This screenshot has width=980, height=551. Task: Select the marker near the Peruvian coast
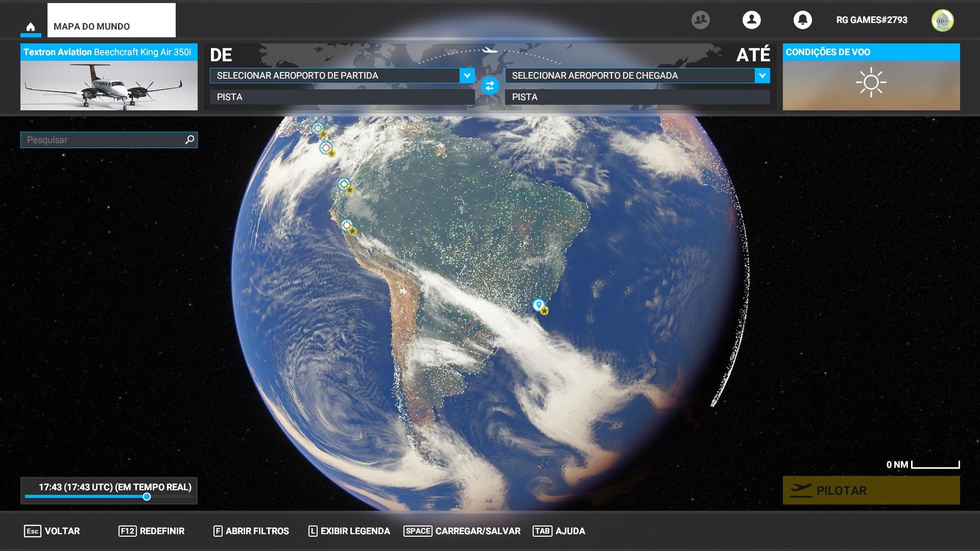click(x=347, y=224)
